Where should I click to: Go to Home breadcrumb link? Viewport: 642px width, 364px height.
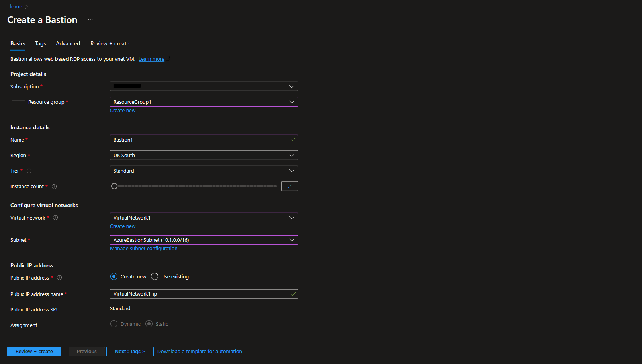15,7
